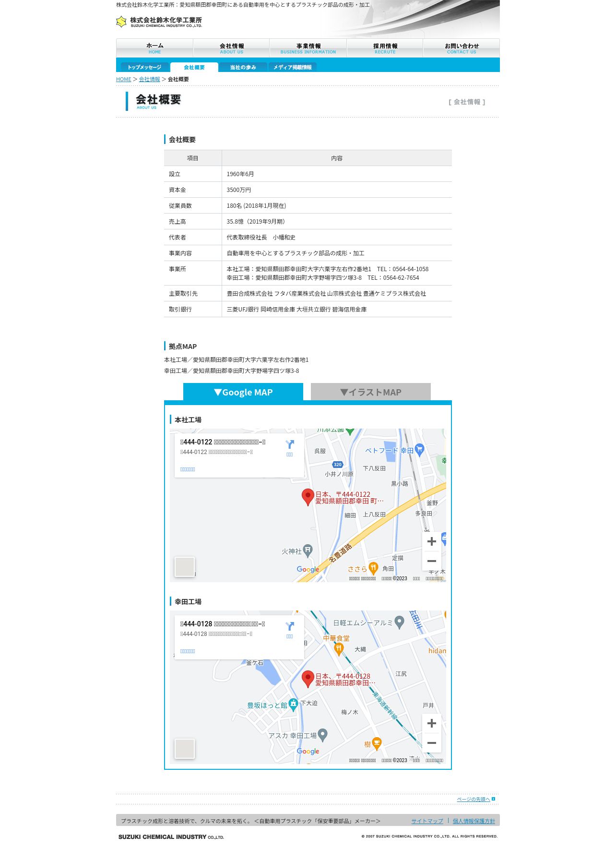Click larger map link on 本社工場 map card
Image resolution: width=616 pixels, height=849 pixels.
point(188,469)
